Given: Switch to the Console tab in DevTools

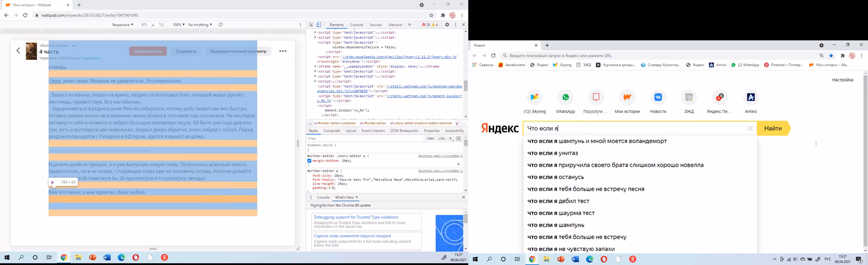Looking at the screenshot, I should pos(357,25).
